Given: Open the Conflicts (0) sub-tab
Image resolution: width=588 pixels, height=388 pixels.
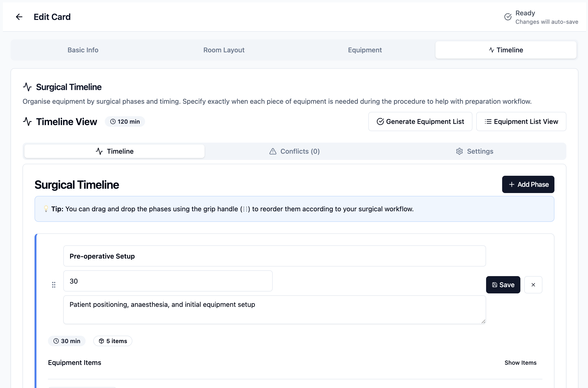Looking at the screenshot, I should [294, 151].
